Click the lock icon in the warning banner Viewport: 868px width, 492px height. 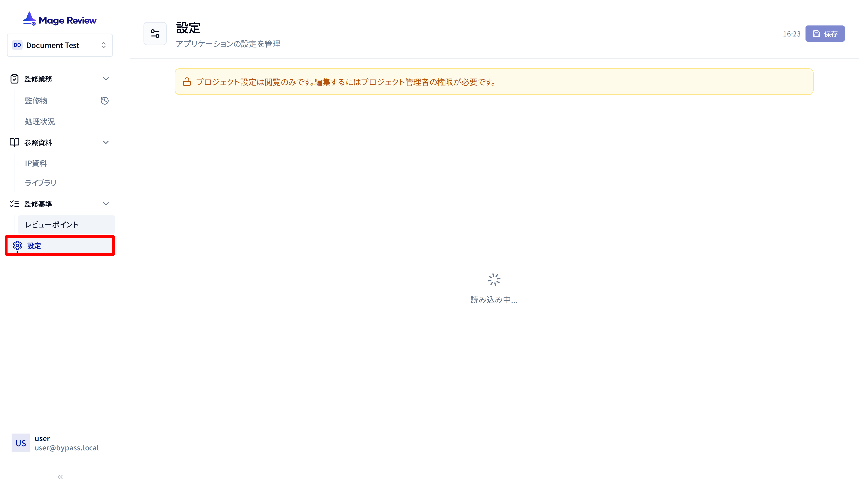(187, 82)
